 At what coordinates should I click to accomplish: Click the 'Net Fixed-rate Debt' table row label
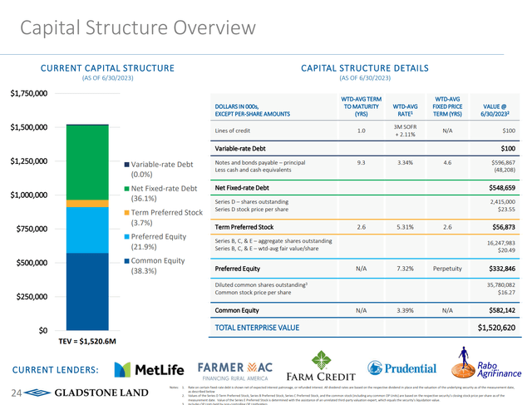242,188
